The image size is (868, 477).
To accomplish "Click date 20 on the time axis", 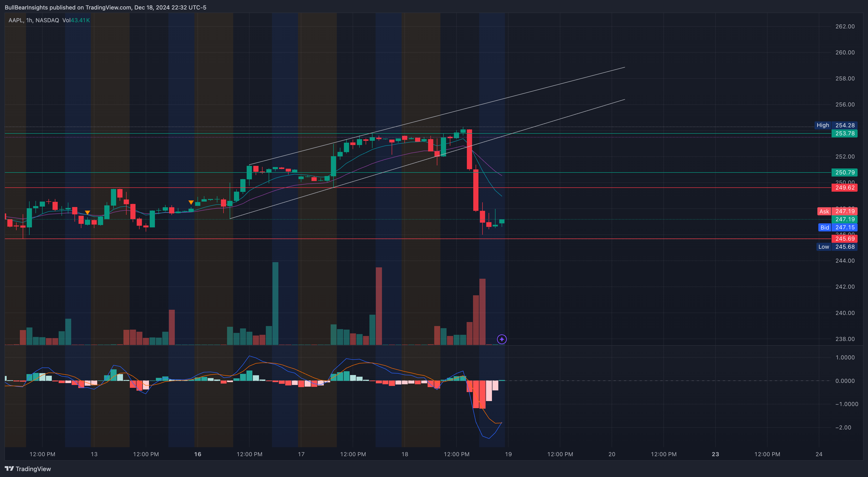I will [x=612, y=455].
